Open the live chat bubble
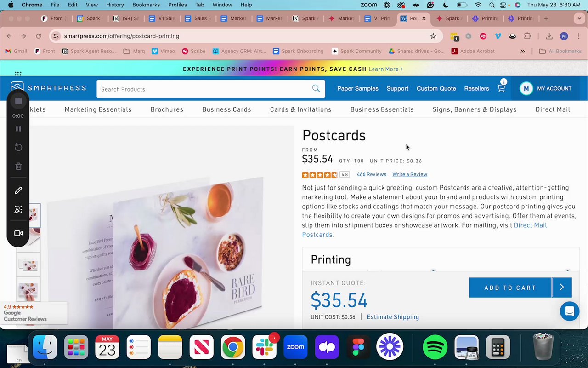Screen dimensions: 588x368 point(570,311)
